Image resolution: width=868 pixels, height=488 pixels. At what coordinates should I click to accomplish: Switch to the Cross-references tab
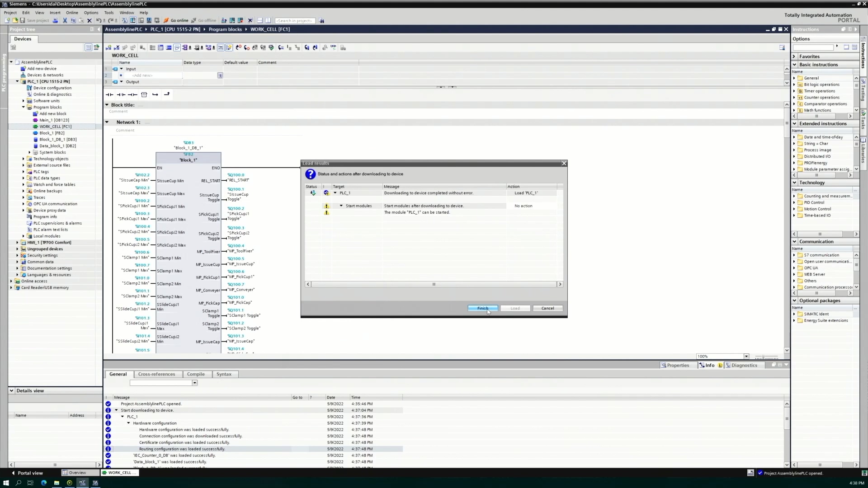[156, 374]
